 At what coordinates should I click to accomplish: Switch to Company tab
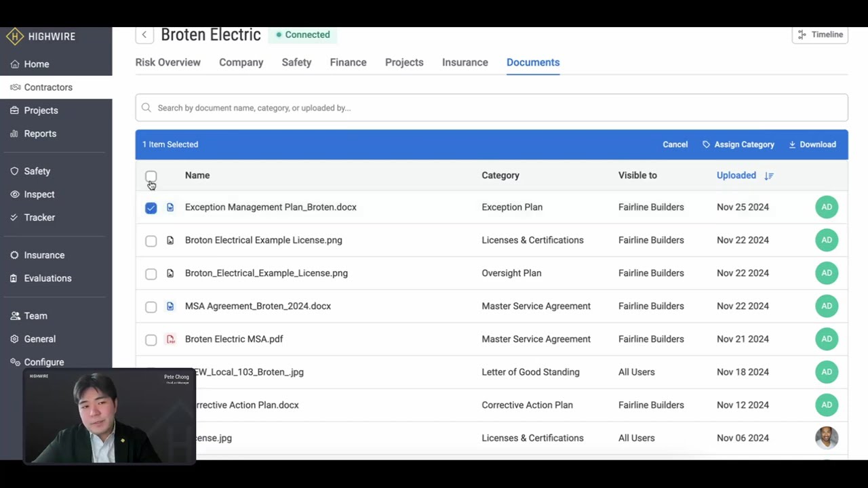241,62
